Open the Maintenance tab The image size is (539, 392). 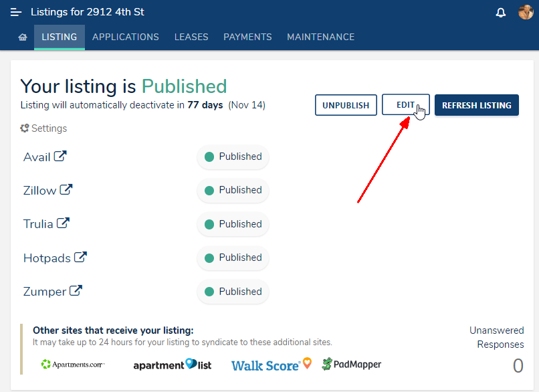point(320,37)
